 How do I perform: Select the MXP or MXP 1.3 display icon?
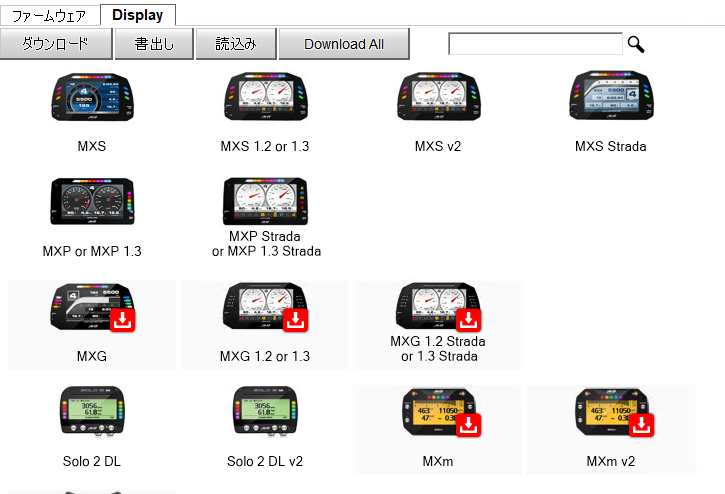92,201
